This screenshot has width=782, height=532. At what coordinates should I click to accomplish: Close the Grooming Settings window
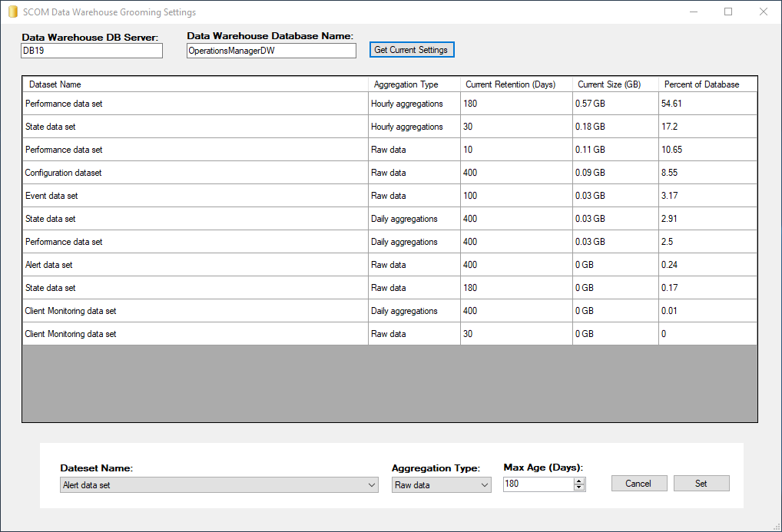(x=764, y=12)
